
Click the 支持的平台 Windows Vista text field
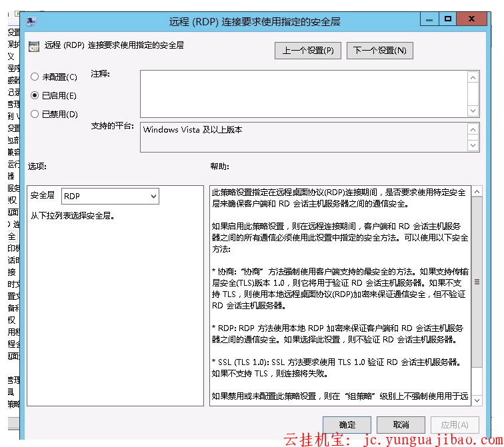click(303, 137)
